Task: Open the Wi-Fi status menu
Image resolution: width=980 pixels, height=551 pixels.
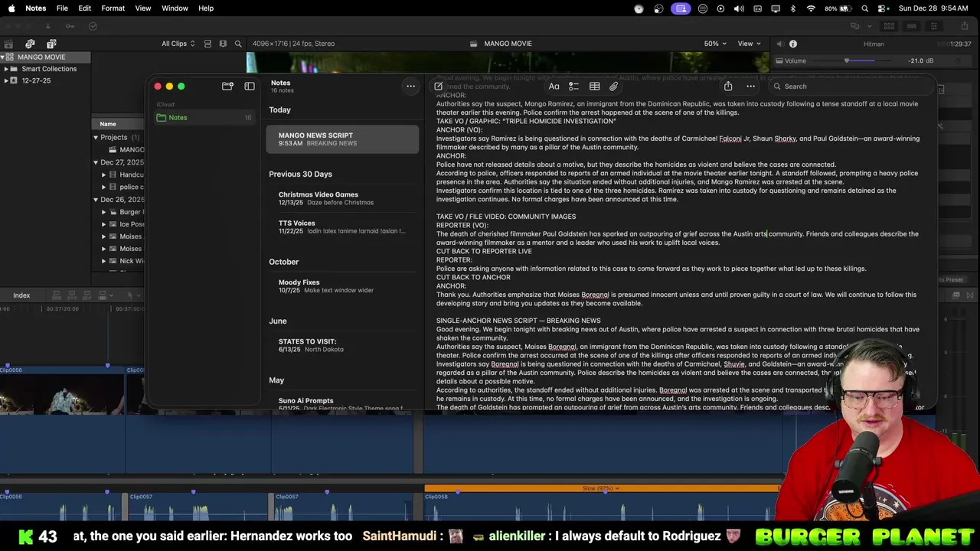Action: coord(811,8)
